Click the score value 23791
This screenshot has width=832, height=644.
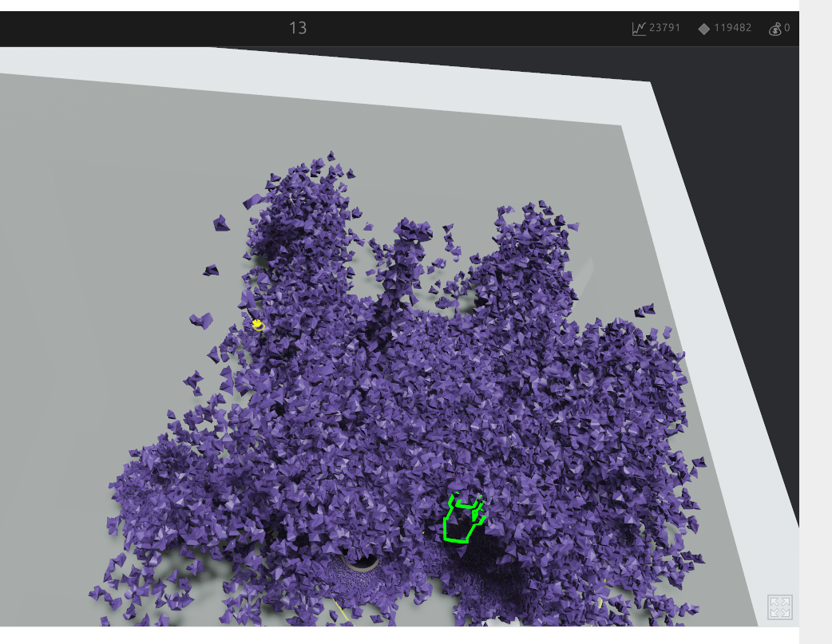click(x=664, y=28)
